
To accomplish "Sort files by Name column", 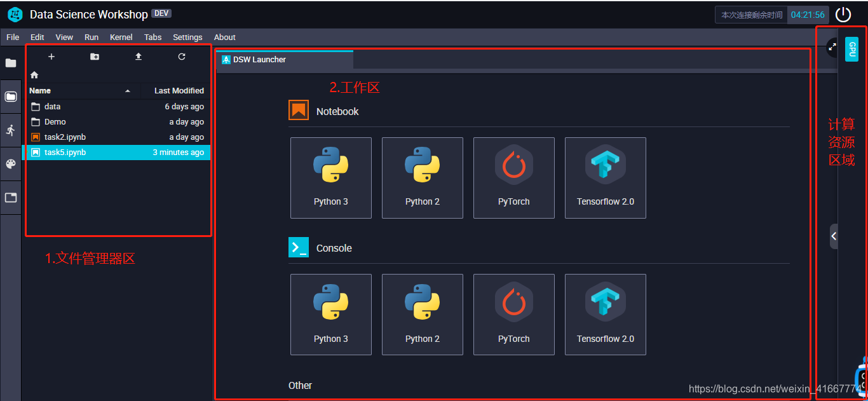I will (81, 91).
